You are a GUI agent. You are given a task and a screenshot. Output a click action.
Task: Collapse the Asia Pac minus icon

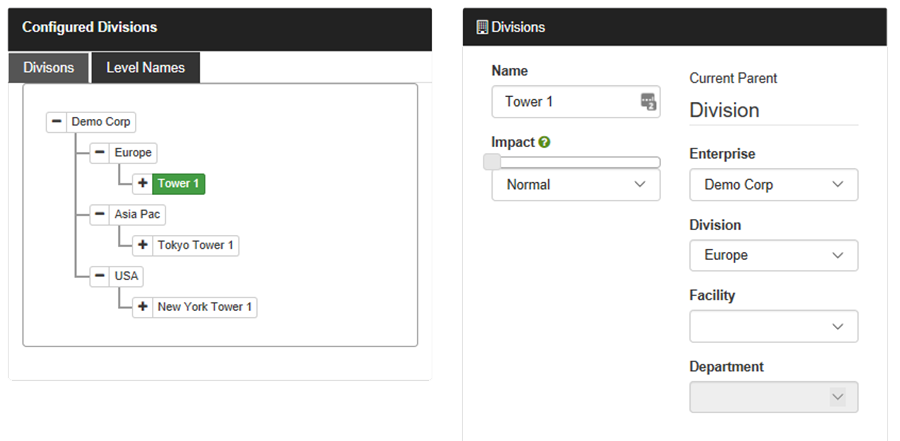99,214
